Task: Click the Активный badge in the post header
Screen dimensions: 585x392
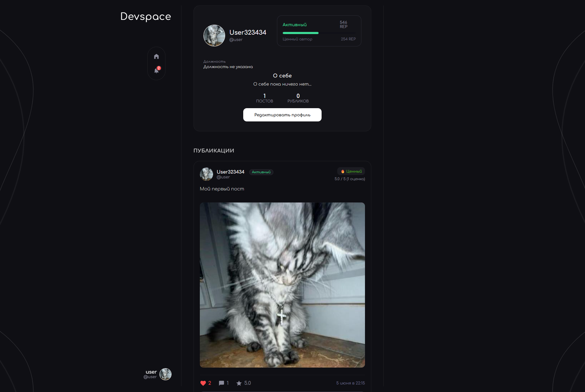Action: [x=261, y=172]
